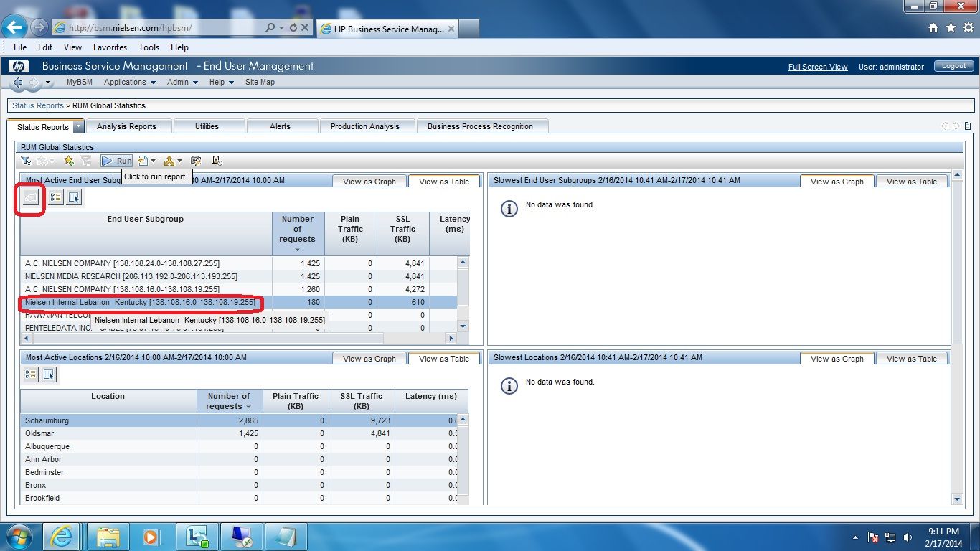Click the browser Back button
This screenshot has height=551, width=980.
[14, 27]
